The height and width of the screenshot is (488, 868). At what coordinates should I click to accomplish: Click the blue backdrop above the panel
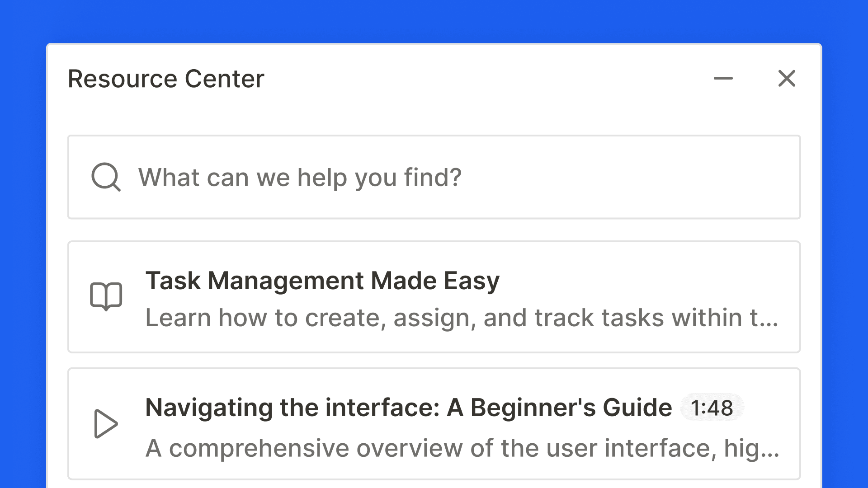(x=434, y=20)
